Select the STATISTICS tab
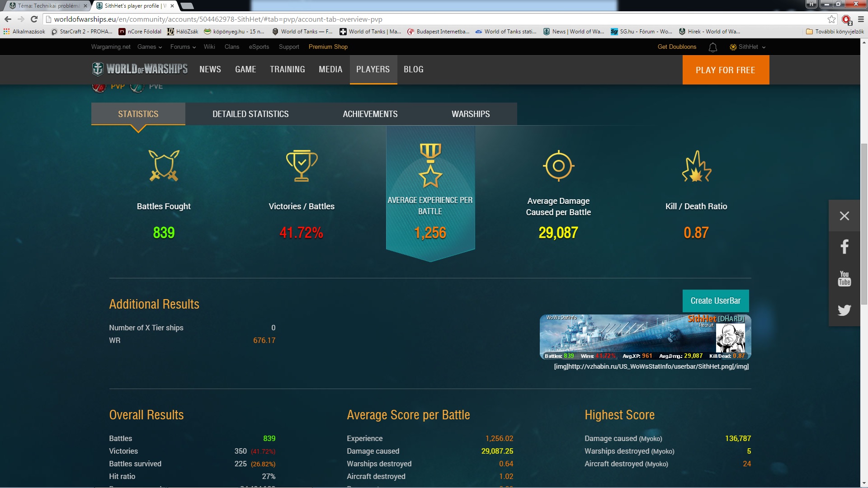Viewport: 868px width, 488px height. click(138, 114)
